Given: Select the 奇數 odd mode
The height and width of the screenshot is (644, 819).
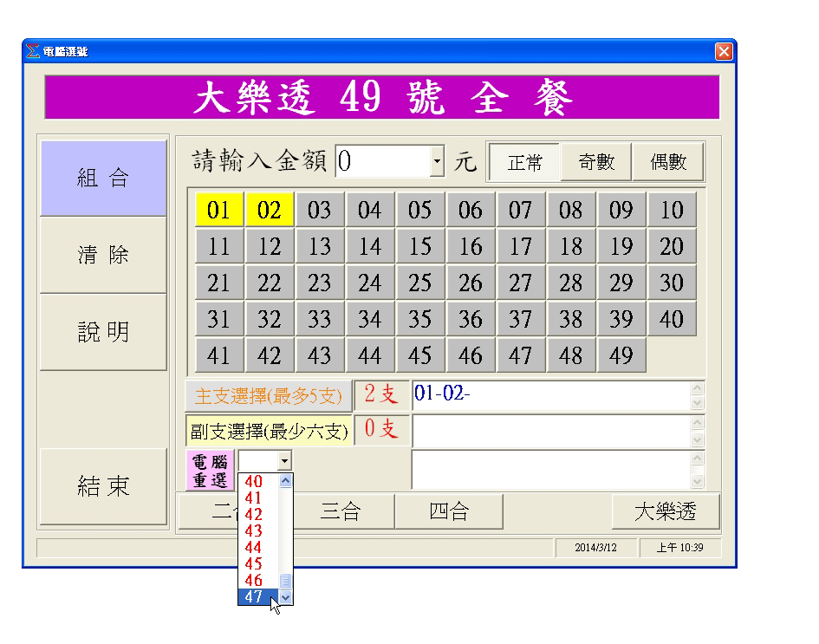Looking at the screenshot, I should click(596, 162).
